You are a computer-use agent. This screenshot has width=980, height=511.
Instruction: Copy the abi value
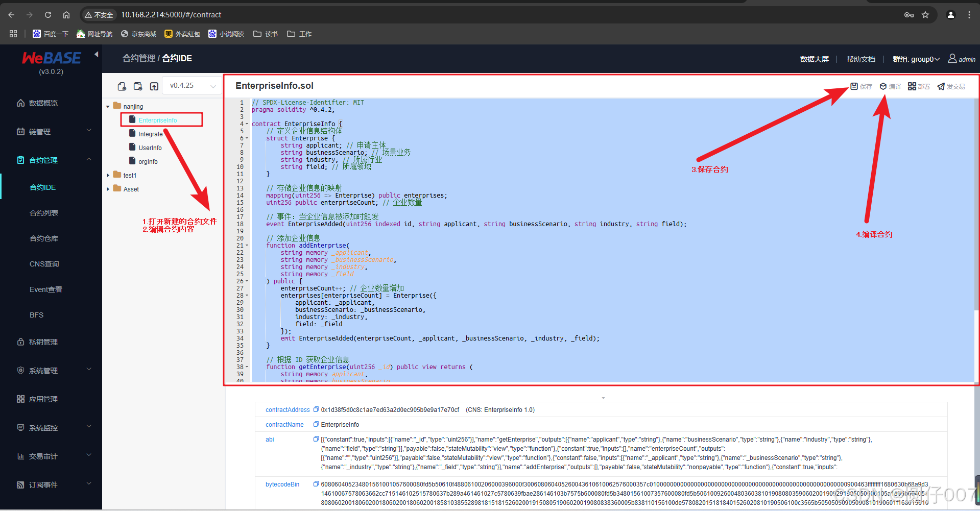(316, 439)
